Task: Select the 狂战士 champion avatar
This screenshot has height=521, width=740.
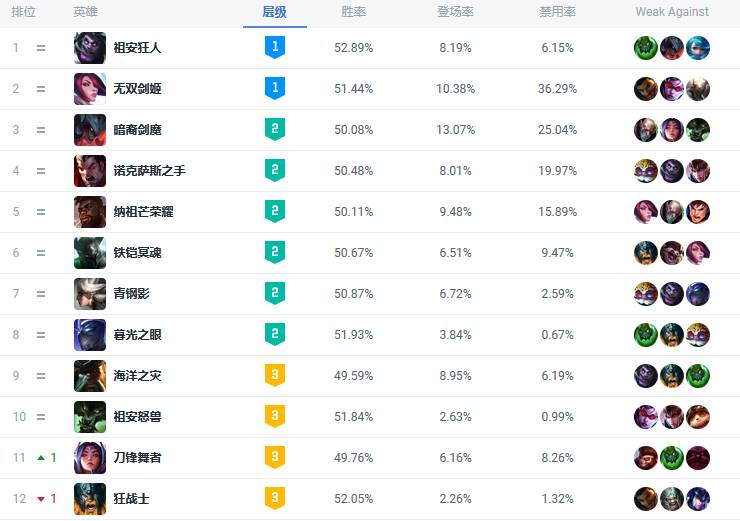Action: pos(90,499)
